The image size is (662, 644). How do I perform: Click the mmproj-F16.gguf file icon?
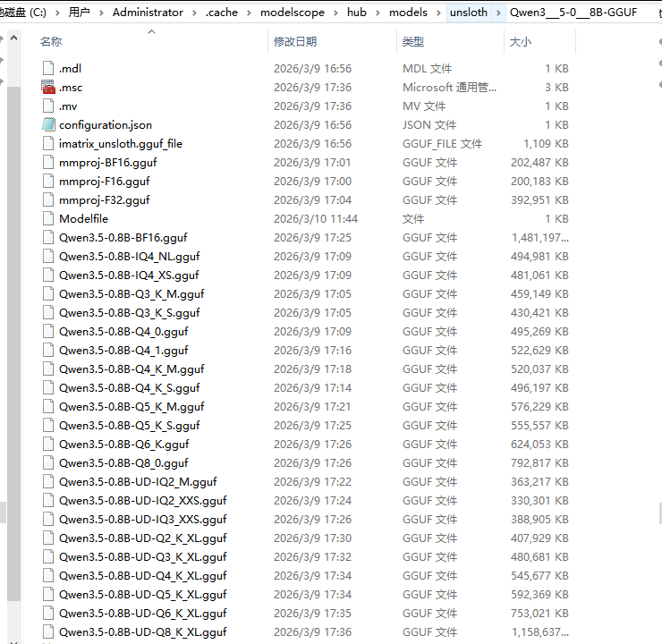point(48,181)
